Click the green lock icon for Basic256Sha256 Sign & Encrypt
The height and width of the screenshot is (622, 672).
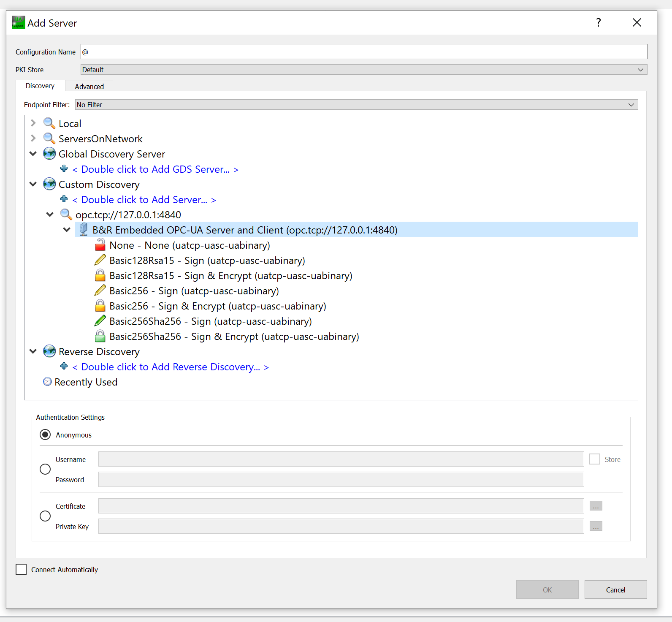tap(100, 336)
